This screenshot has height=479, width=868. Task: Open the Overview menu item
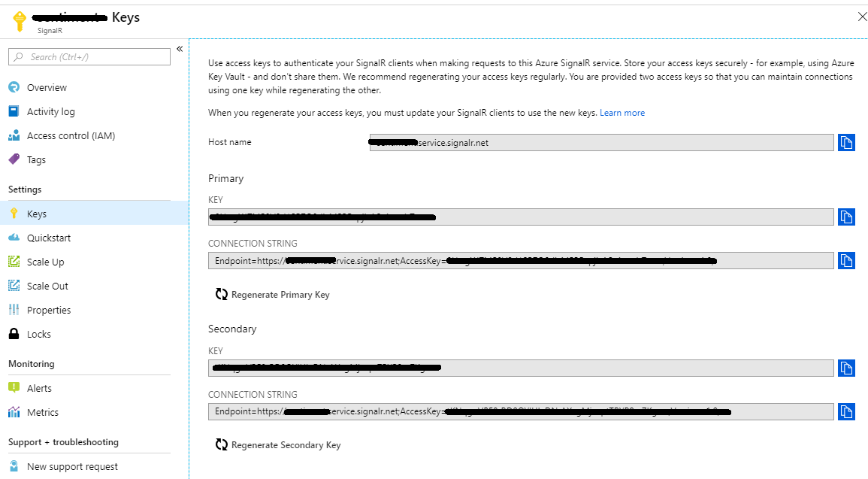[47, 87]
